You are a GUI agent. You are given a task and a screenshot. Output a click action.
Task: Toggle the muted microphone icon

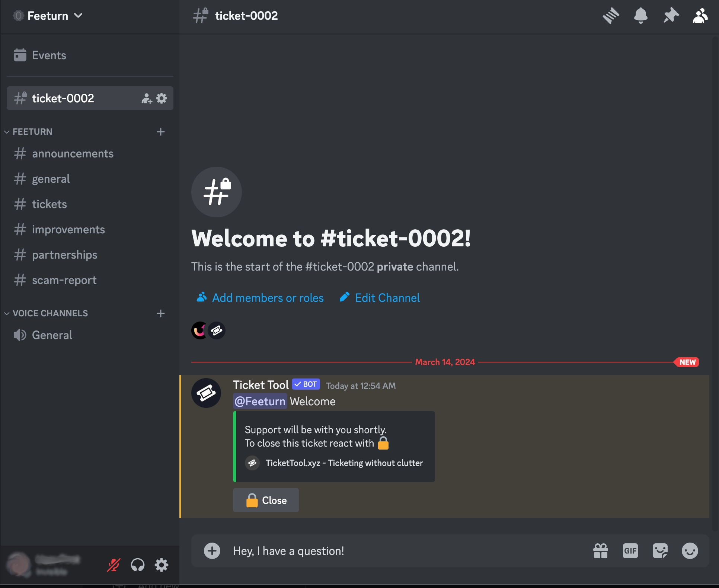[114, 565]
